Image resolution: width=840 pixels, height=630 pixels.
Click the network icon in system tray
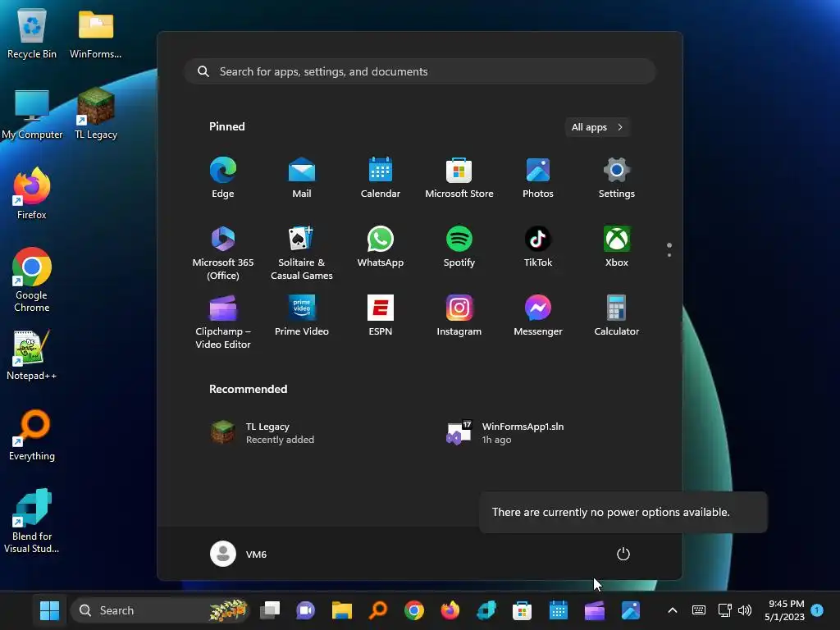pos(725,610)
